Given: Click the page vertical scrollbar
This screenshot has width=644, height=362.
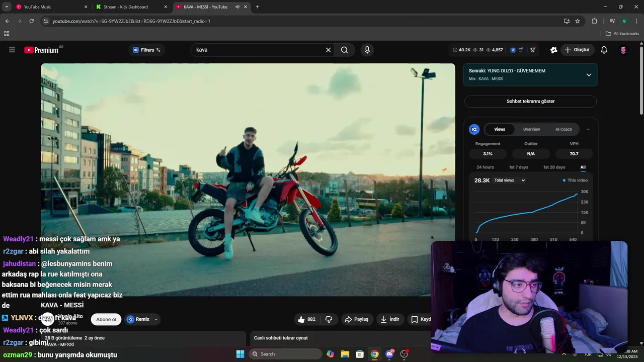Looking at the screenshot, I should pyautogui.click(x=641, y=80).
